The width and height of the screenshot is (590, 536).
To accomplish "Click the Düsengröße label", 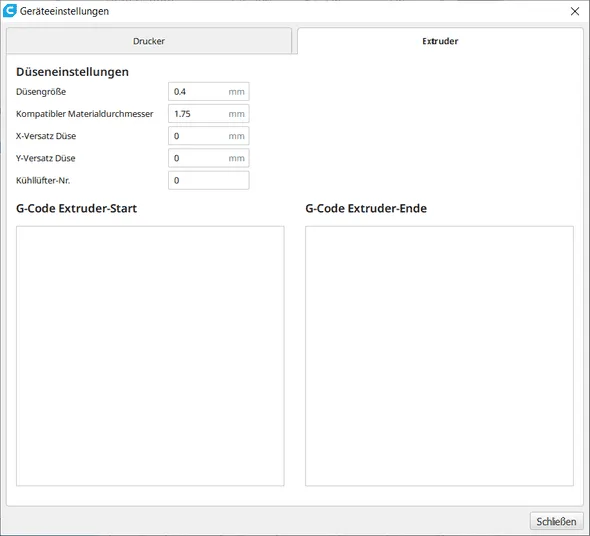I will click(41, 91).
